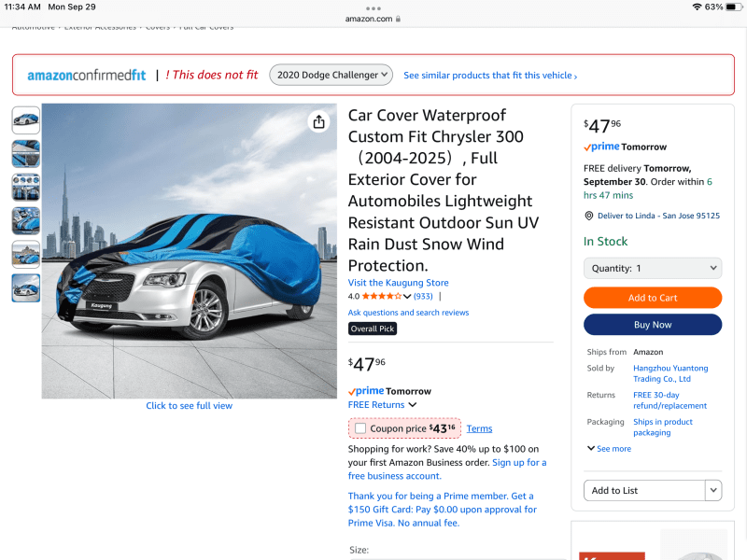This screenshot has height=560, width=747.
Task: Tap the amazon.com address bar
Action: [373, 18]
